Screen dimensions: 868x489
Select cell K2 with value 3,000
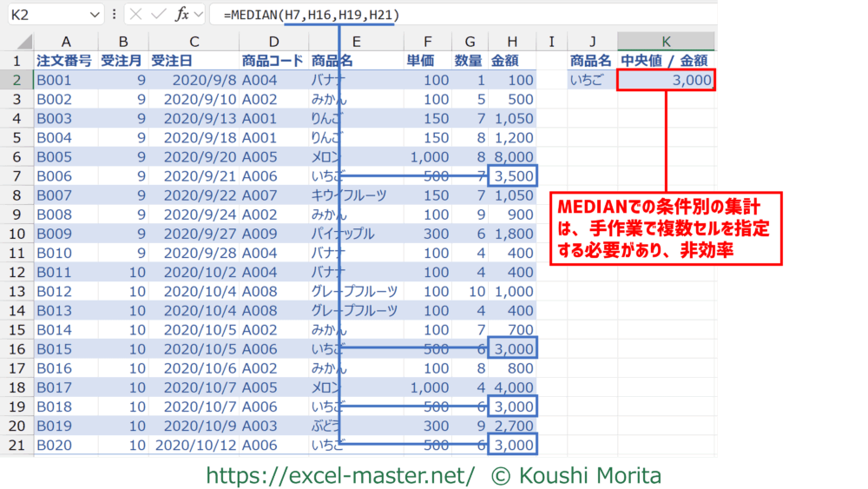tap(666, 80)
